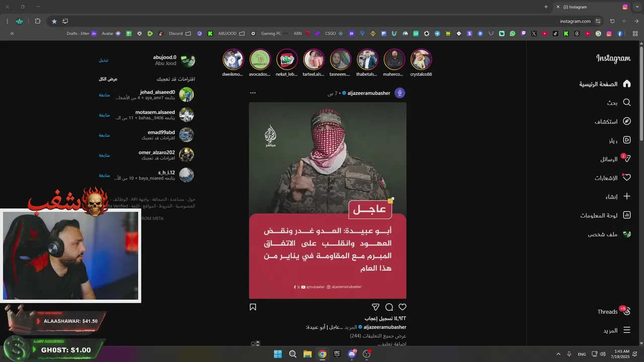This screenshot has height=362, width=644.
Task: Open the browser extensions puzzle icon
Action: pos(38,21)
